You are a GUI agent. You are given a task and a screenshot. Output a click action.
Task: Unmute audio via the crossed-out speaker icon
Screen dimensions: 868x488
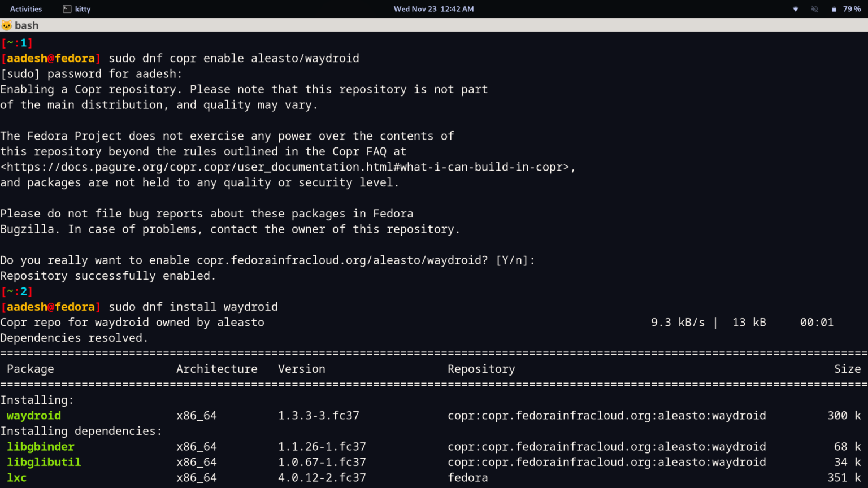tap(814, 9)
